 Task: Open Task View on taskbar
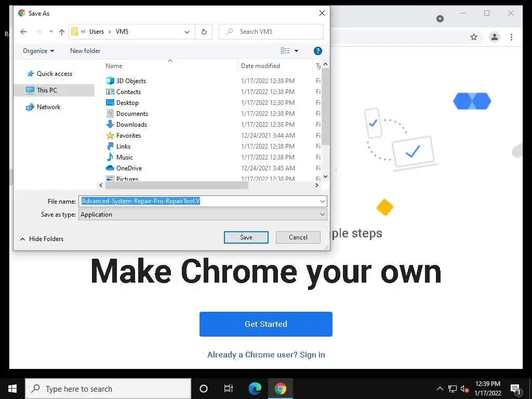[229, 389]
